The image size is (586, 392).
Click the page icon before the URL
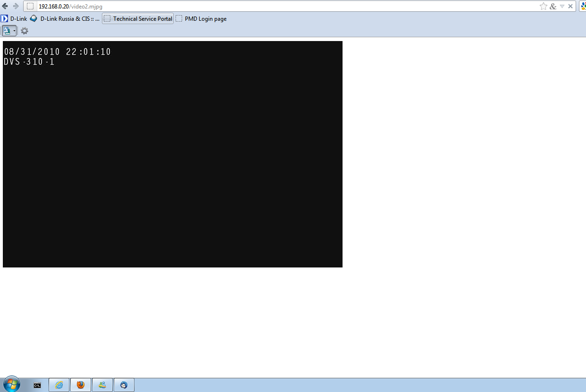[x=30, y=6]
